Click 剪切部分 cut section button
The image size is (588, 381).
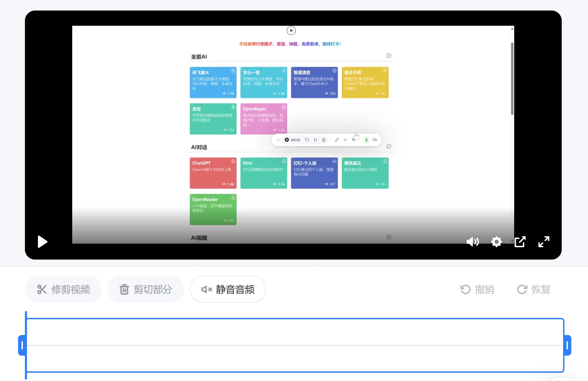[x=146, y=289]
